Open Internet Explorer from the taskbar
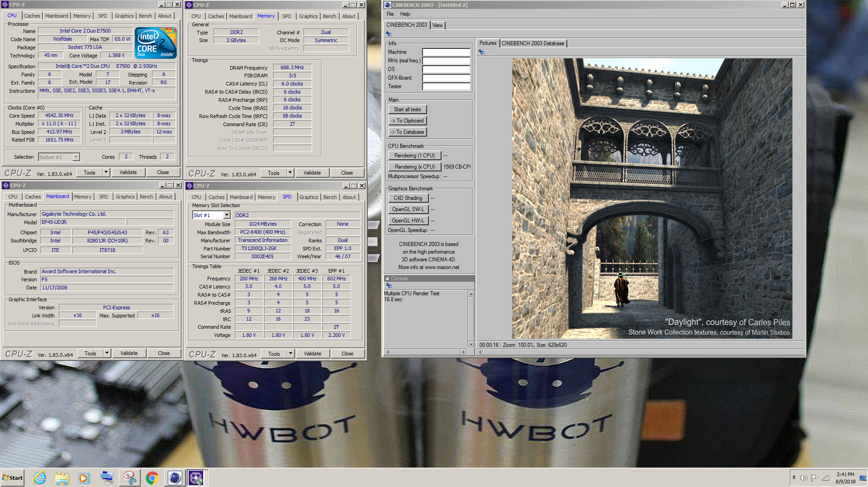This screenshot has height=487, width=868. pos(40,478)
